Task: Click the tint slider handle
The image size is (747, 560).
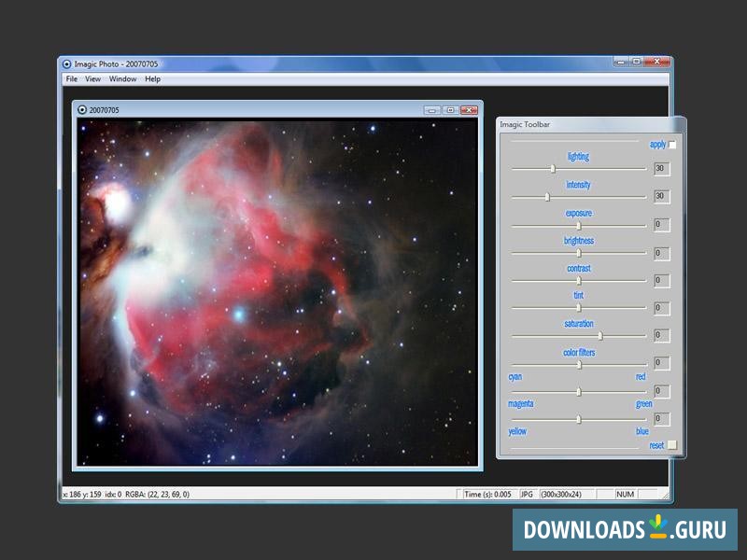Action: click(x=579, y=308)
